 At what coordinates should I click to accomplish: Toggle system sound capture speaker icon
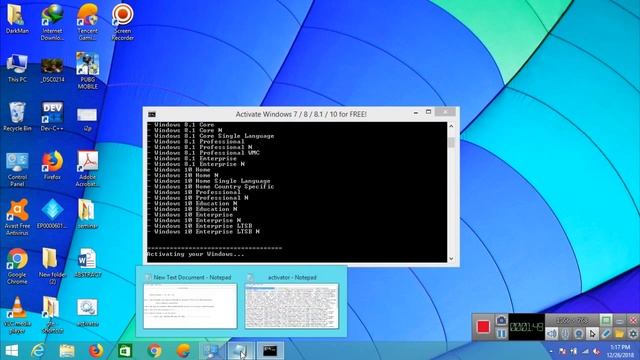(551, 333)
